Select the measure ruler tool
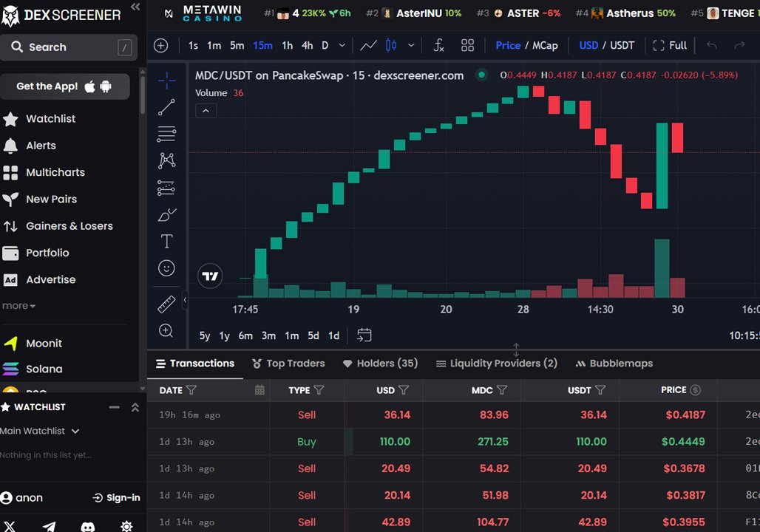Image resolution: width=760 pixels, height=532 pixels. pyautogui.click(x=166, y=304)
